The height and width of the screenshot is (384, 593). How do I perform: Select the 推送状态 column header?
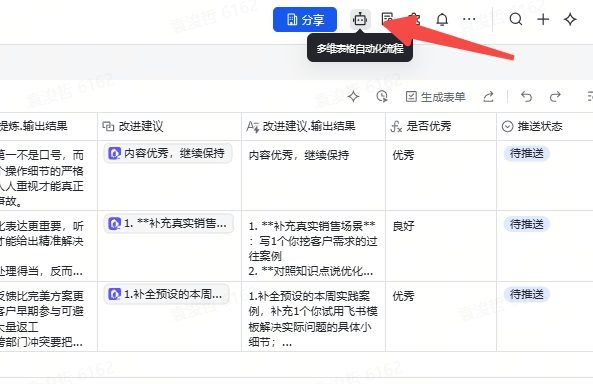click(x=545, y=126)
